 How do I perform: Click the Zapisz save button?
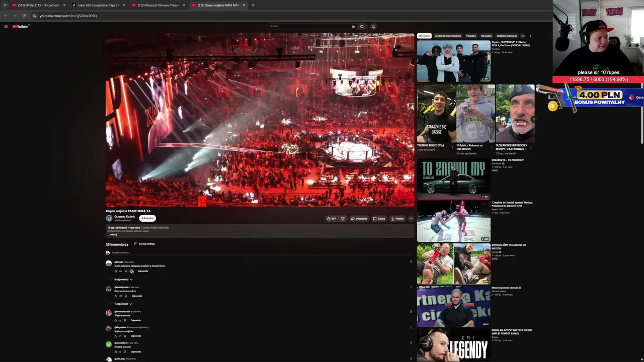coord(379,219)
